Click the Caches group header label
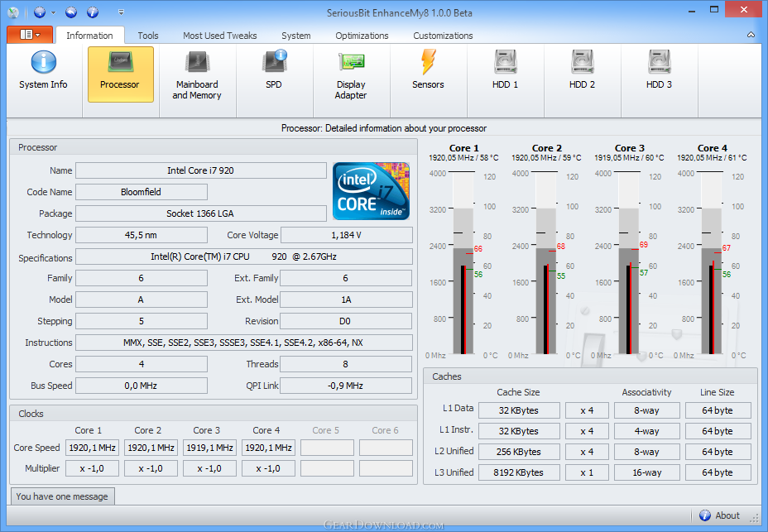Image resolution: width=768 pixels, height=532 pixels. tap(447, 376)
